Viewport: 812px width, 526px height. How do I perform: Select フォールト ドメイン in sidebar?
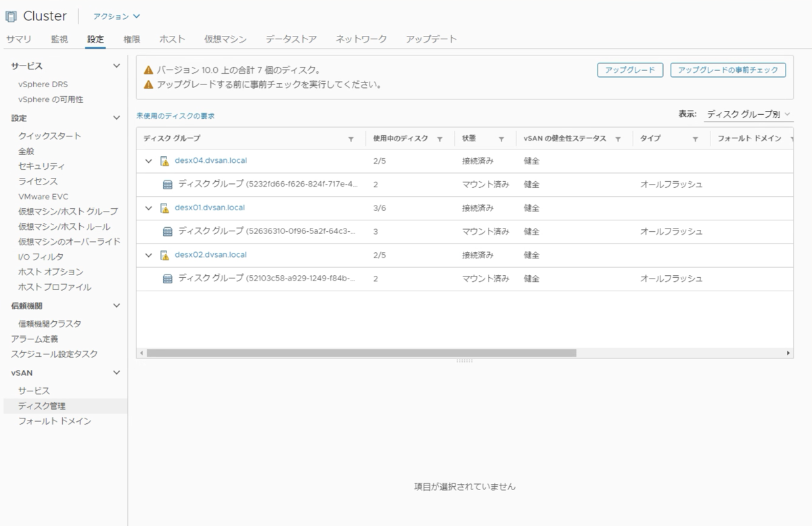(x=55, y=421)
